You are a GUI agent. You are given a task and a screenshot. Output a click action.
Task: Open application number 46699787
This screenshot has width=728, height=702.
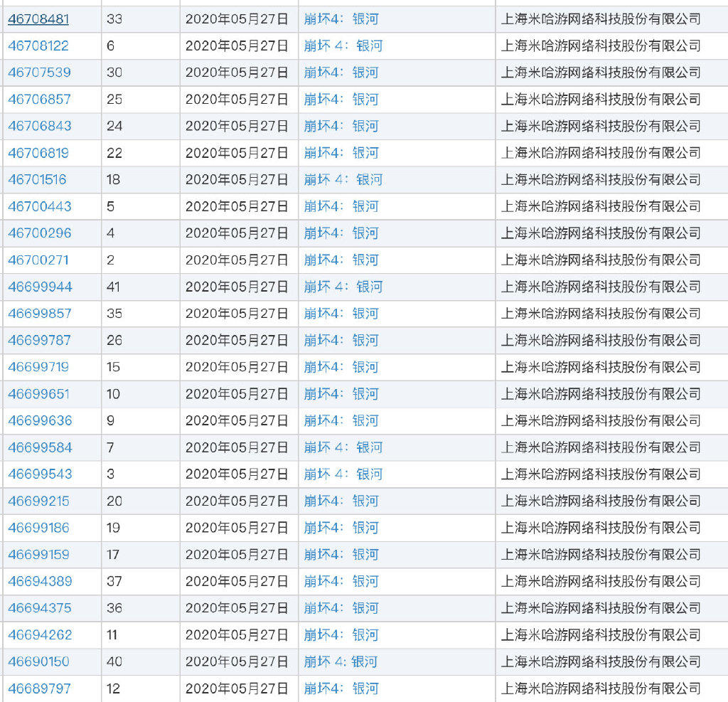(40, 340)
